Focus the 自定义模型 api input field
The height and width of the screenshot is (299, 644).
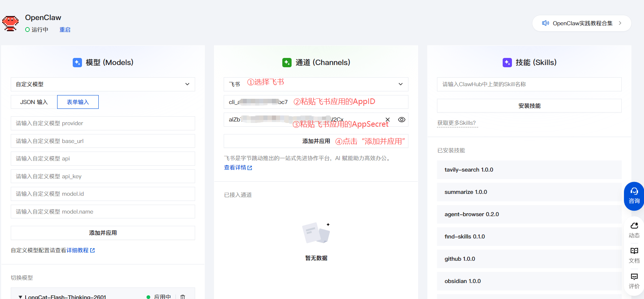pyautogui.click(x=103, y=159)
